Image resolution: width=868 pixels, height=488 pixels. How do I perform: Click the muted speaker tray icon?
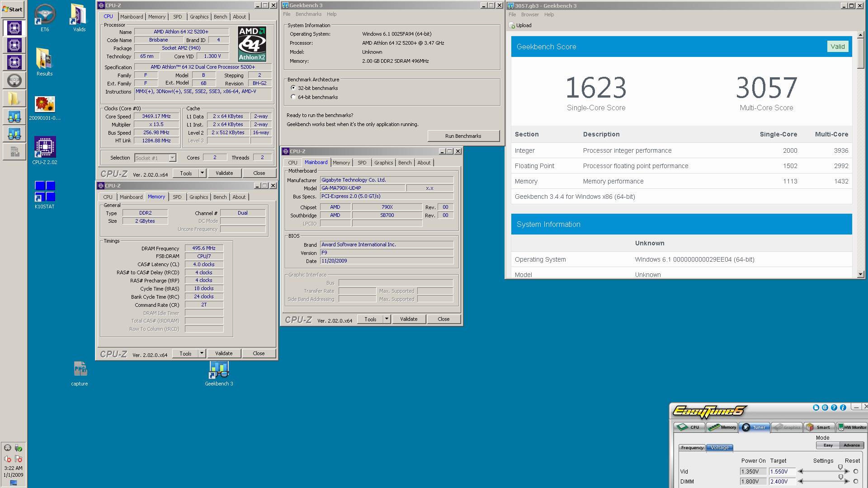pos(8,459)
